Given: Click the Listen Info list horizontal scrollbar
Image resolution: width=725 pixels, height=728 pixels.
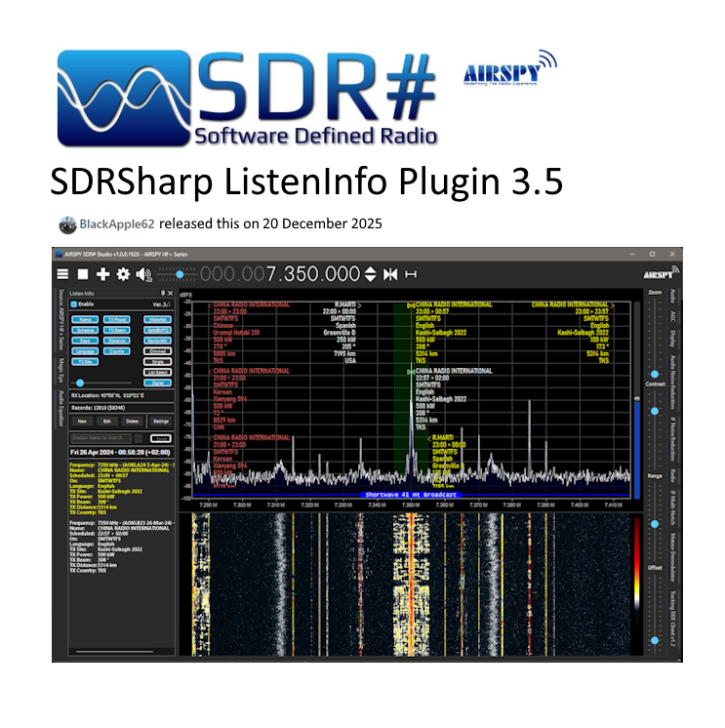Looking at the screenshot, I should pos(114,651).
